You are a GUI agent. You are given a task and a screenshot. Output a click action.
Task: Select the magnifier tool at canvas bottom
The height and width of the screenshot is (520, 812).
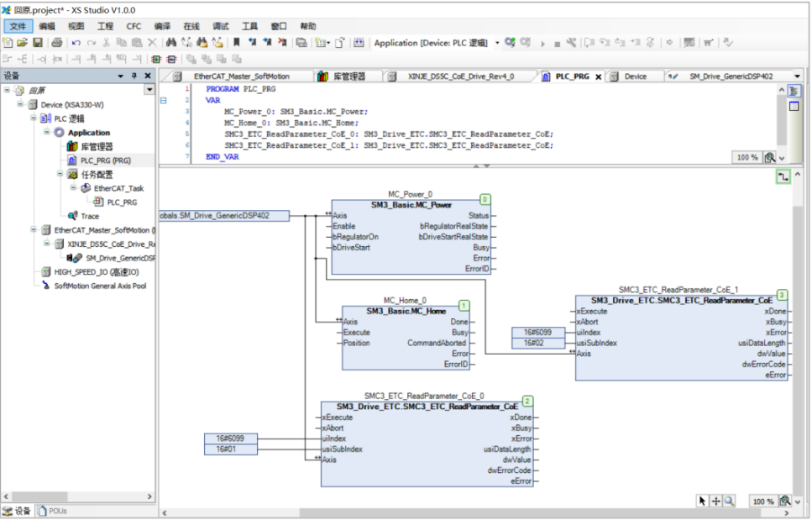point(729,501)
